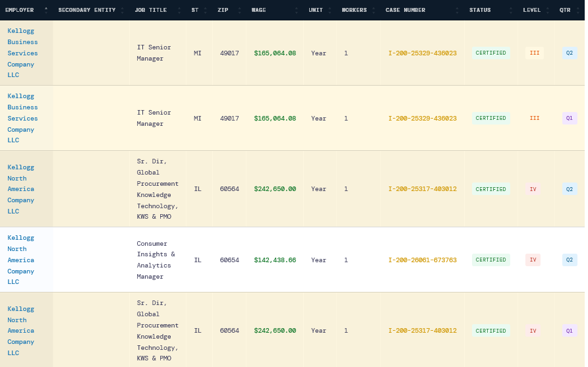Screen dimensions: 588x367
Task: Sort by the QTR column arrows
Action: [577, 10]
